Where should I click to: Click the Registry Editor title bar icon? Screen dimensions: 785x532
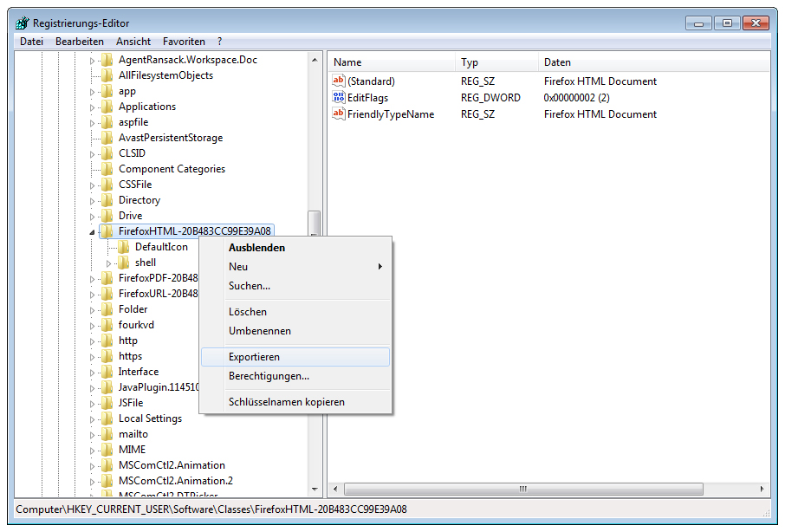click(x=22, y=23)
